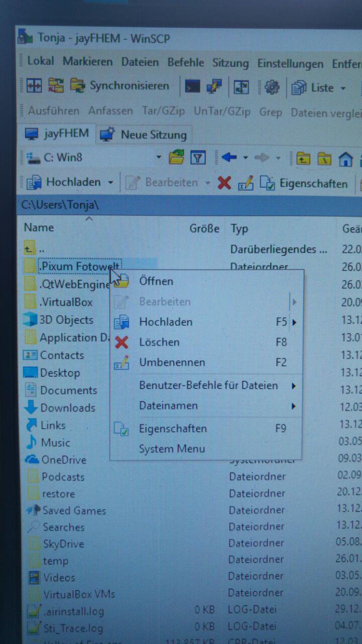Open the Sitzung menu

point(230,63)
